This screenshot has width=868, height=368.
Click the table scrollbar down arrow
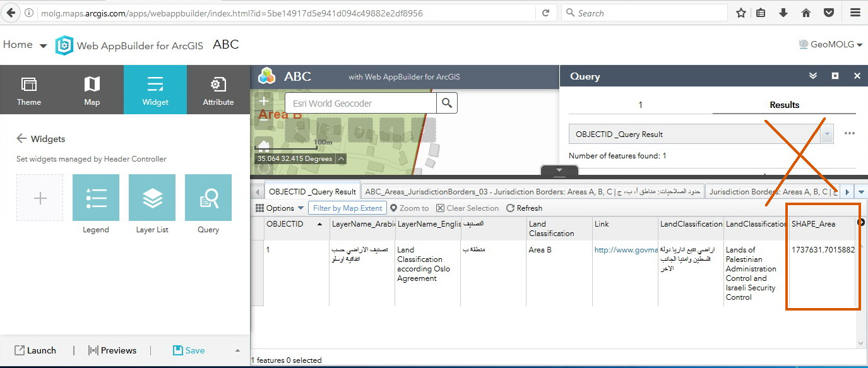(861, 343)
